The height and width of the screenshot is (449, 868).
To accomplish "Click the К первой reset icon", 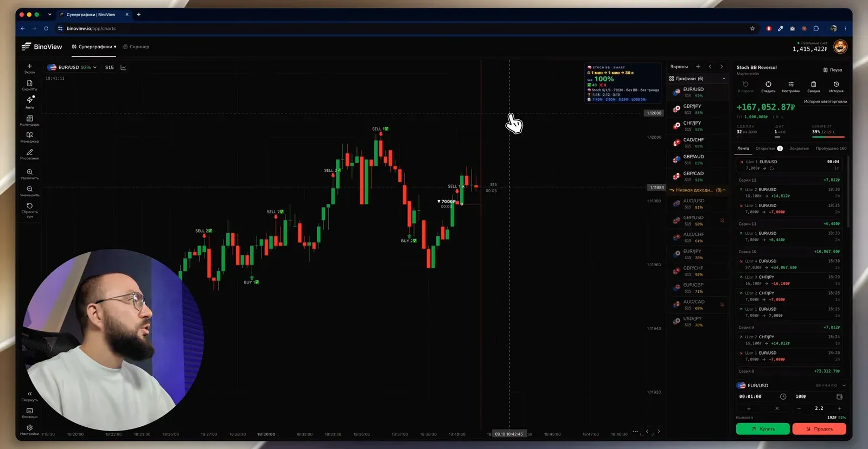I will tap(745, 87).
